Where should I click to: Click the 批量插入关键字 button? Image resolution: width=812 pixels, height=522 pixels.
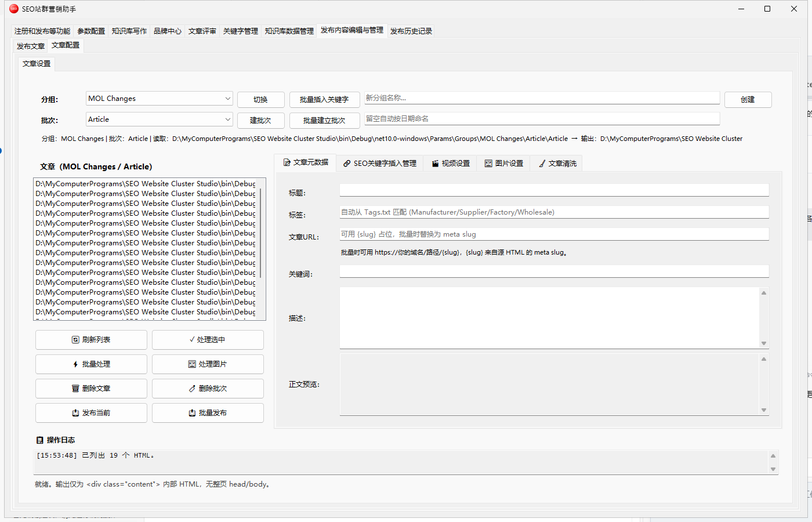pos(324,100)
